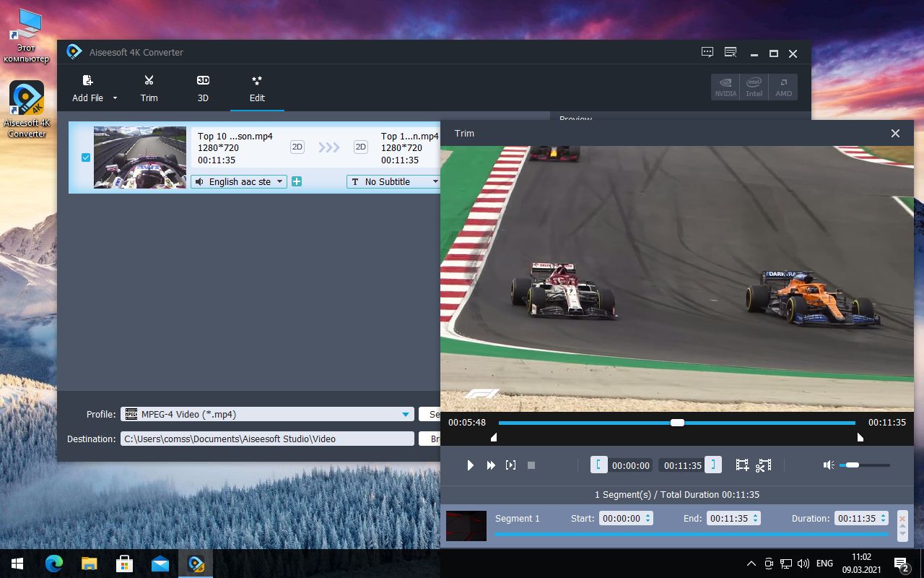Add an audio track with the green plus
The image size is (924, 578).
tap(296, 181)
